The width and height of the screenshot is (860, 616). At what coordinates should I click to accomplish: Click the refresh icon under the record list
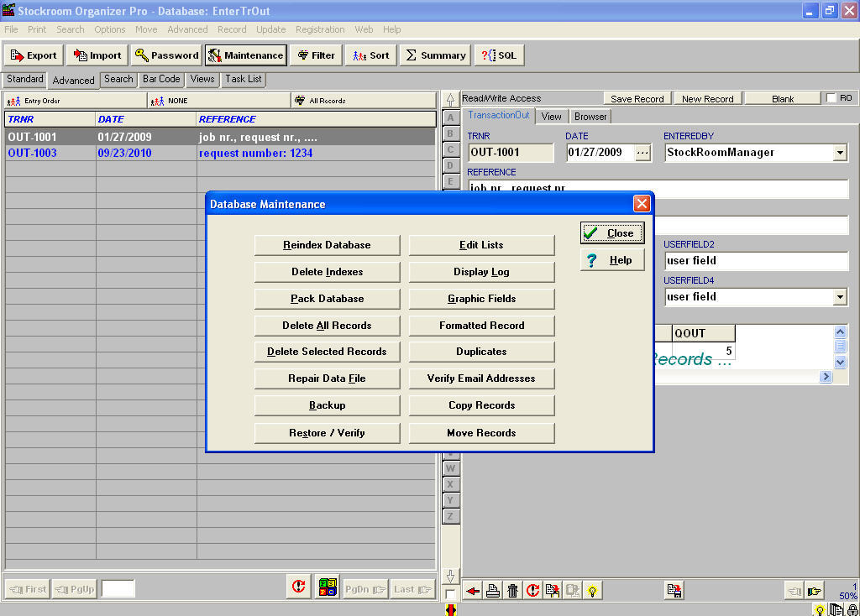pos(298,587)
